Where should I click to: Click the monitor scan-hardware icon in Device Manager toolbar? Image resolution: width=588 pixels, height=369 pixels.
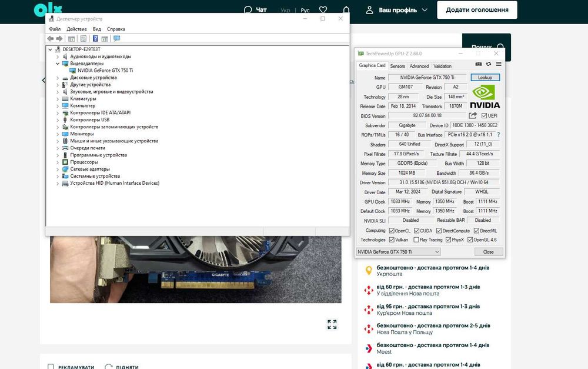pyautogui.click(x=116, y=39)
